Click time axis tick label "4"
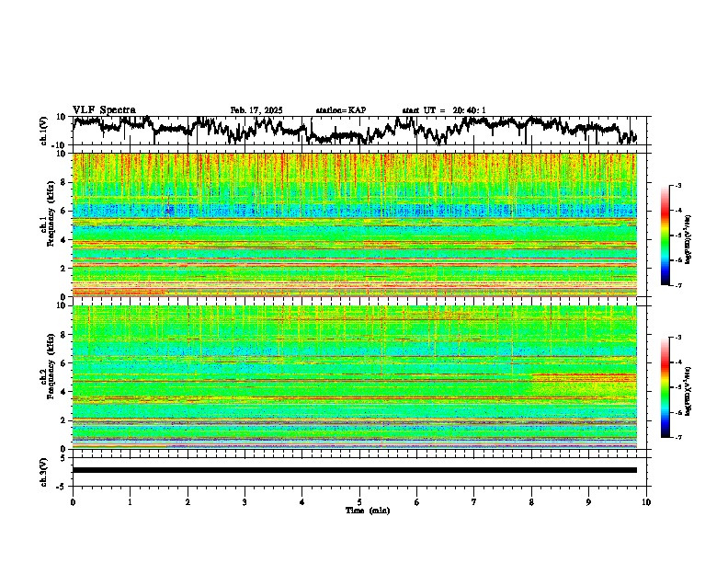Screen dimensions: 728x563 click(x=302, y=502)
